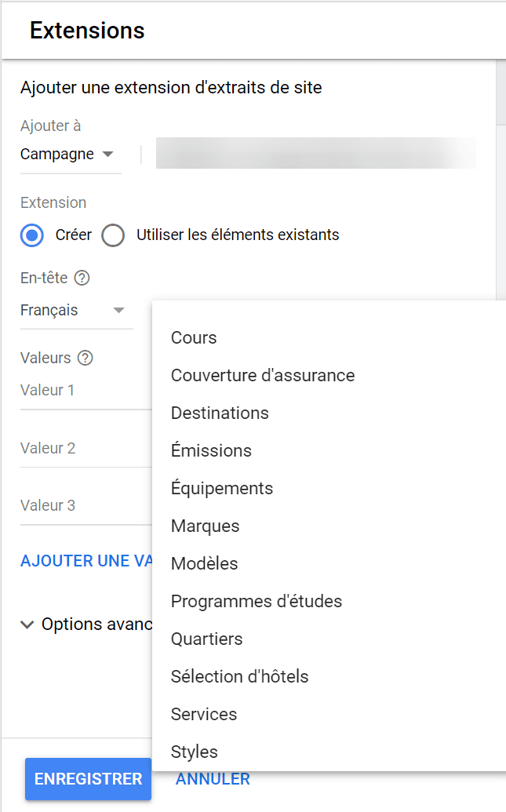Viewport: 506px width, 812px height.
Task: Choose Couverture d'assurance header type
Action: (x=263, y=375)
